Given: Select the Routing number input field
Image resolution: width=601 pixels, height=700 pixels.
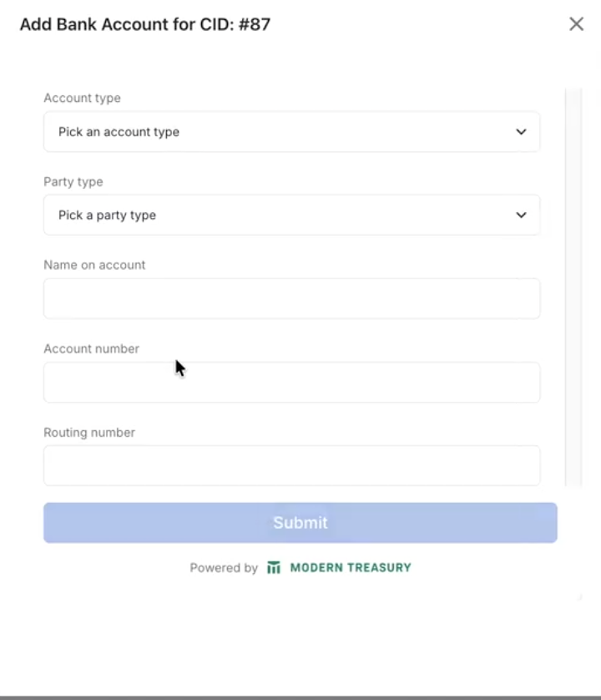Looking at the screenshot, I should [x=291, y=465].
